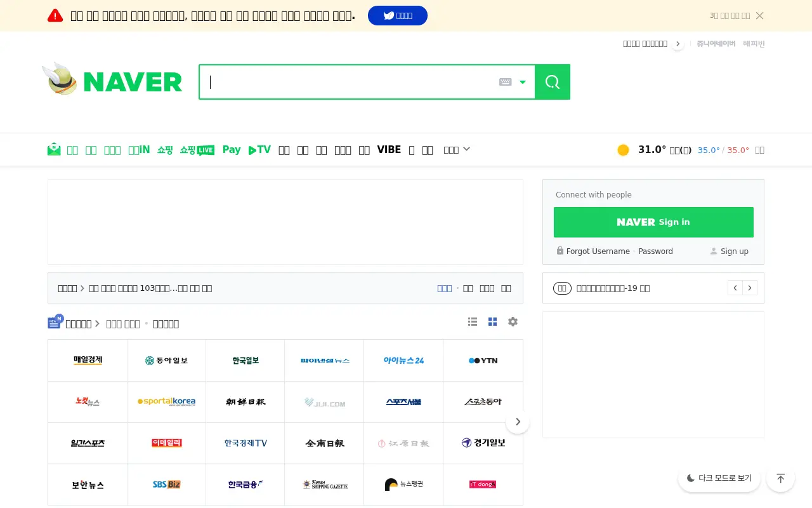Toggle dark mode with the moon button
The height and width of the screenshot is (508, 812).
pos(719,478)
